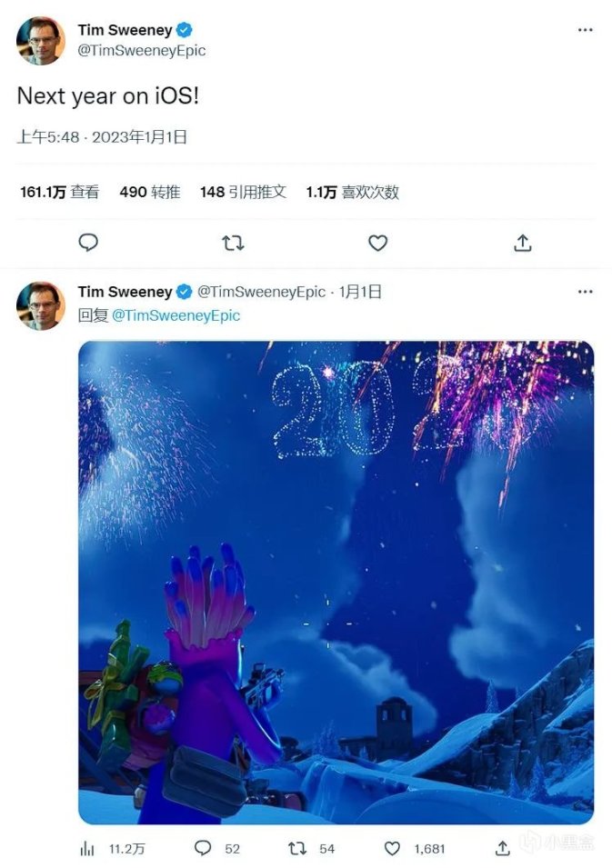
Task: Retweet Tim Sweeney's first tweet
Action: tap(233, 243)
